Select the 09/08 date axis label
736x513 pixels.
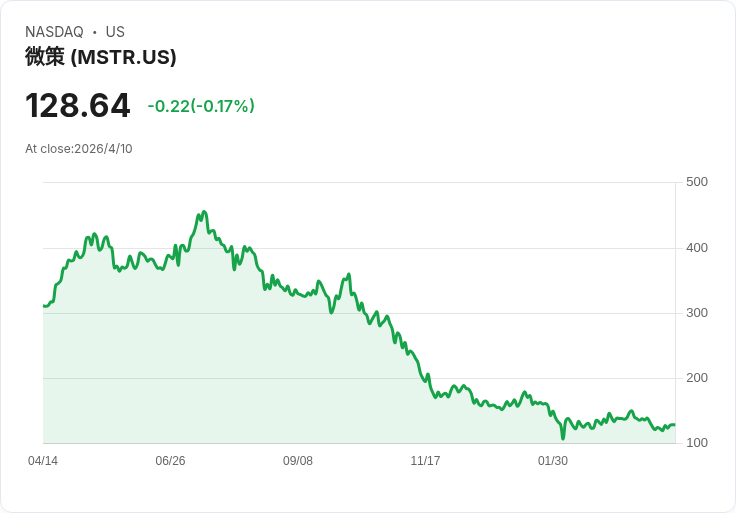point(298,461)
